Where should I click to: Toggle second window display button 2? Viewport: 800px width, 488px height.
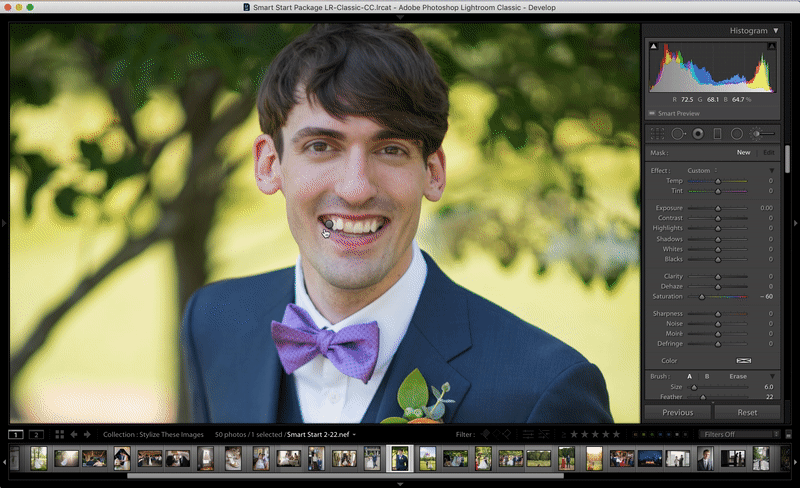(36, 434)
